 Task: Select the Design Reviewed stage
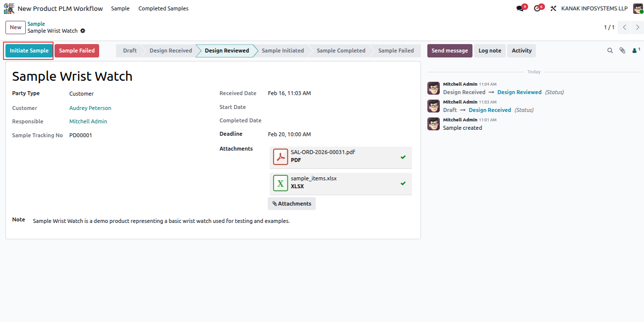(227, 51)
